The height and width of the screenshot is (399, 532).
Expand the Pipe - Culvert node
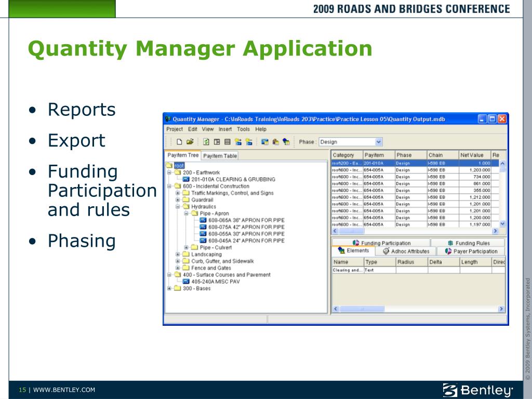[x=186, y=247]
